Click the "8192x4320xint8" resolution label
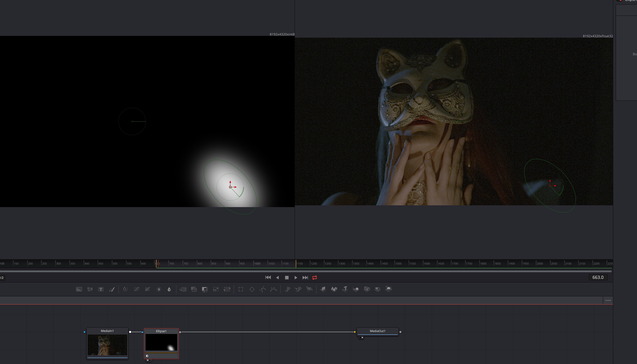Image resolution: width=637 pixels, height=364 pixels. point(282,34)
